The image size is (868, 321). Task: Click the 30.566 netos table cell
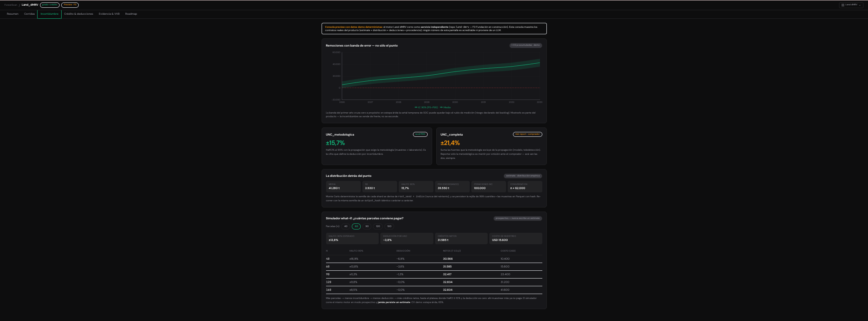[448, 259]
